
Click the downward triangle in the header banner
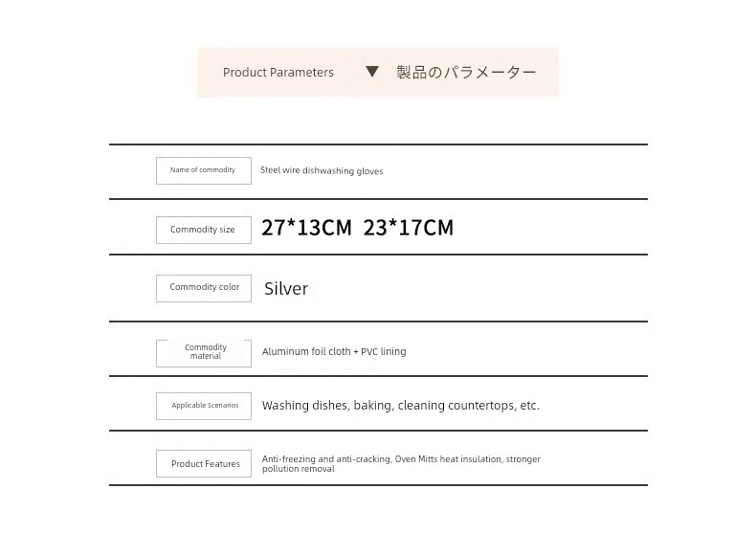click(x=373, y=72)
